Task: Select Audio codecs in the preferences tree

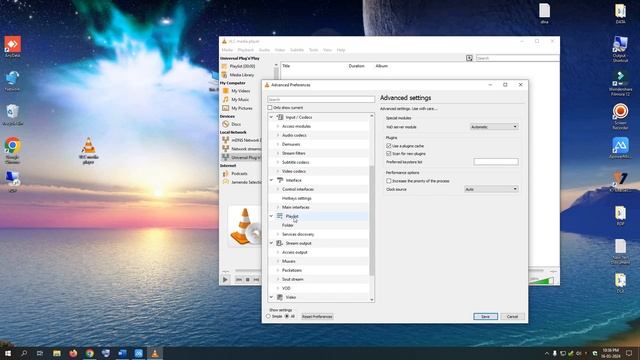Action: pos(294,135)
